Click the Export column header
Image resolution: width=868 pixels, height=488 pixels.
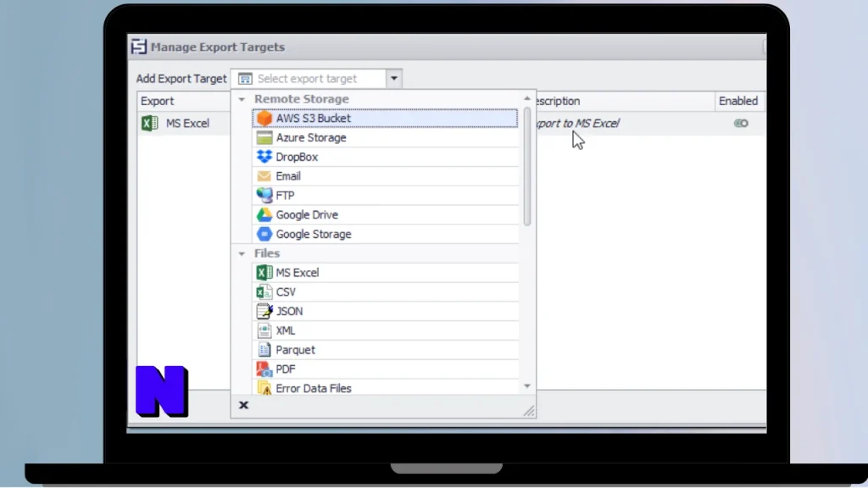pos(184,101)
